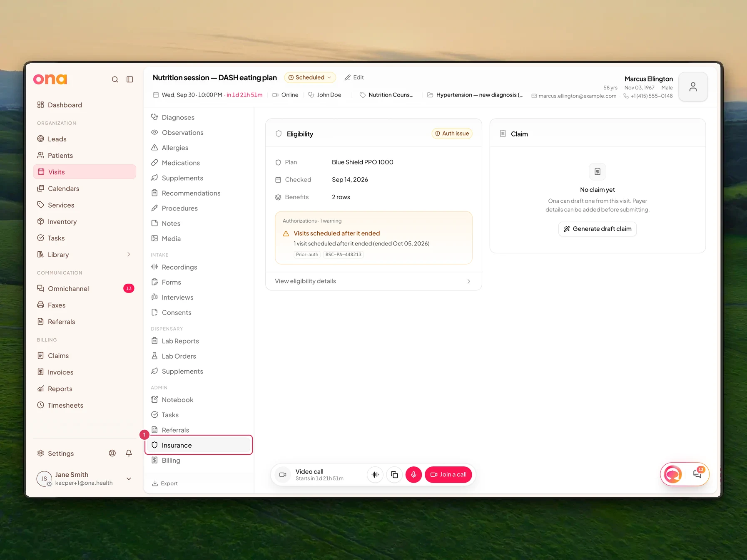Click the notifications bell icon

point(129,453)
